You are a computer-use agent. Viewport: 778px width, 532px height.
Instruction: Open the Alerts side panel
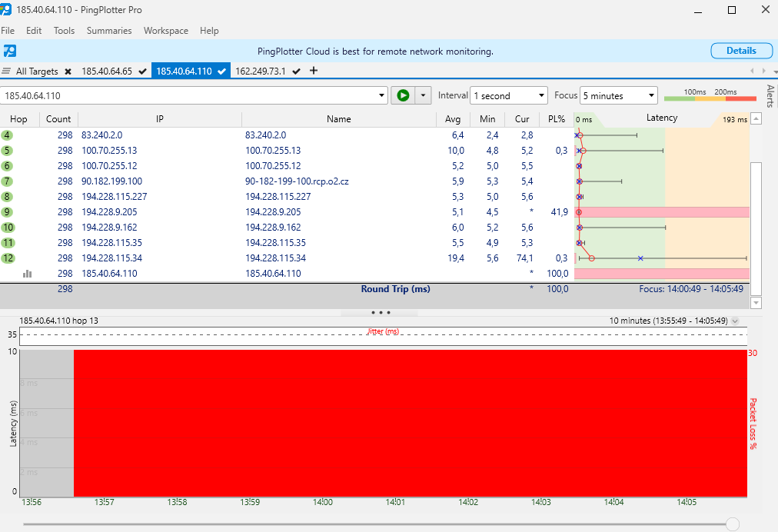(770, 96)
